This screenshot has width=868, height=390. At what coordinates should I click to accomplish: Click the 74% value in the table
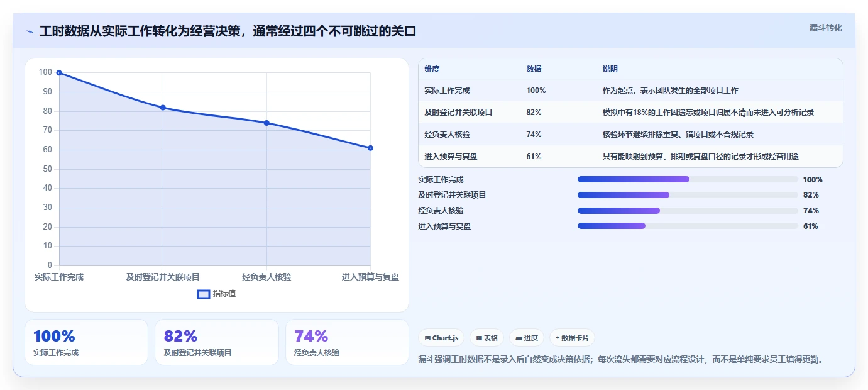click(534, 135)
